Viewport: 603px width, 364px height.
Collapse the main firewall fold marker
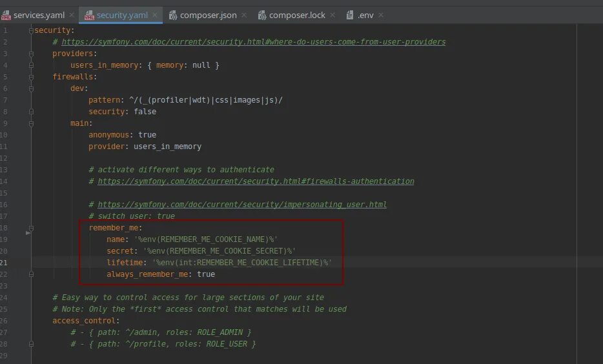(x=31, y=124)
